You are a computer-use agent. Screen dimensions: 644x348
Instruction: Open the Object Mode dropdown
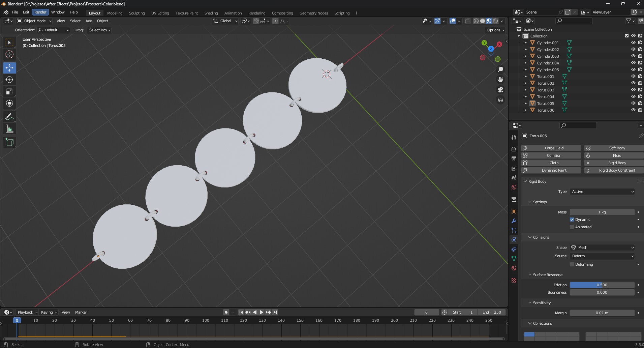click(34, 21)
